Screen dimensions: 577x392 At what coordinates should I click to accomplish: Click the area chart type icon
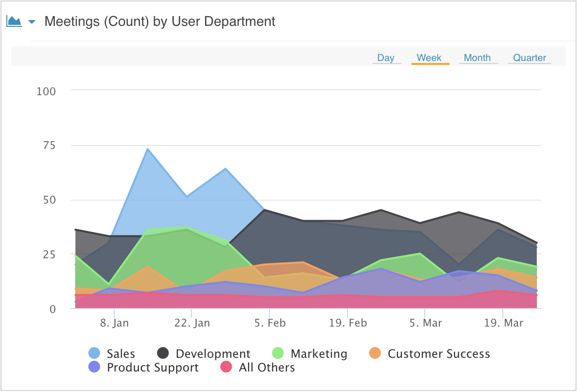[x=14, y=21]
